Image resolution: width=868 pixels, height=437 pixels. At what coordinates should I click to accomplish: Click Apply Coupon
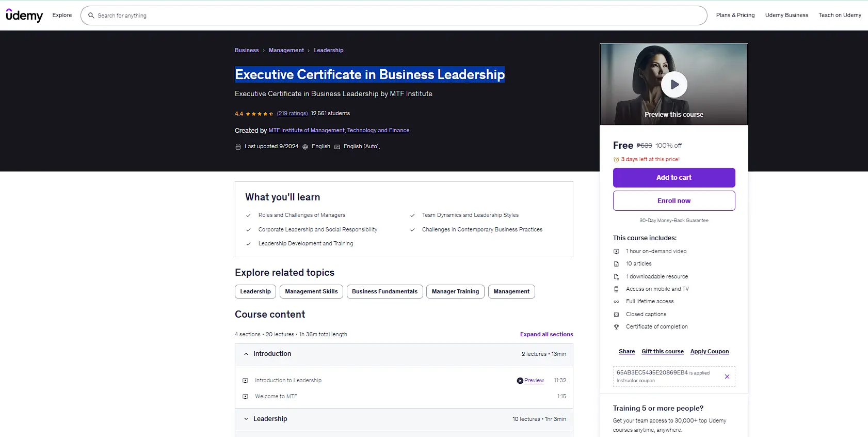point(710,352)
